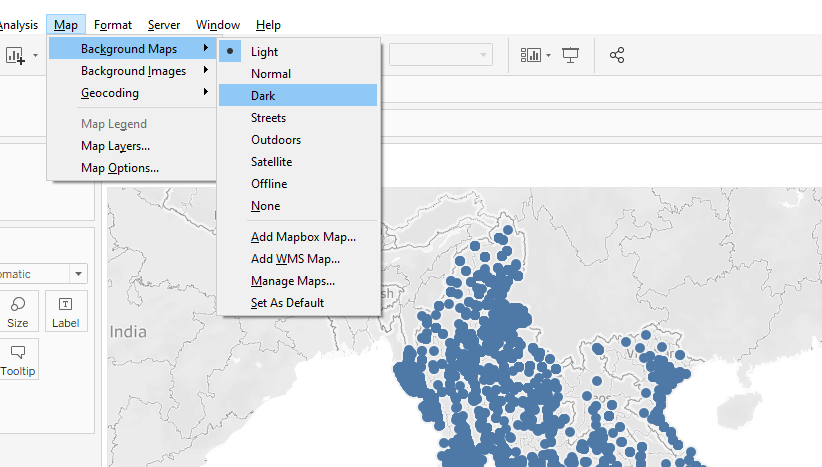This screenshot has height=467, width=822.
Task: Click Add Mapbox Map...
Action: click(303, 237)
